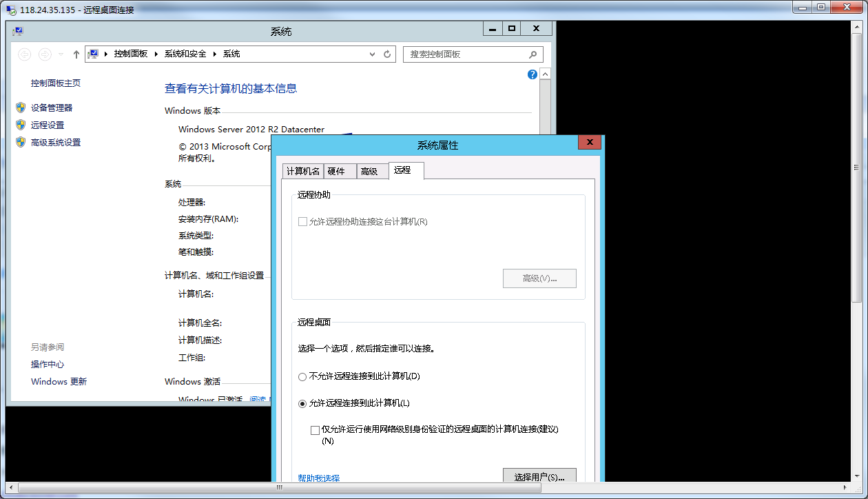Click the 查看有关计算机的基本信息 heading
The height and width of the screenshot is (499, 868).
click(231, 88)
